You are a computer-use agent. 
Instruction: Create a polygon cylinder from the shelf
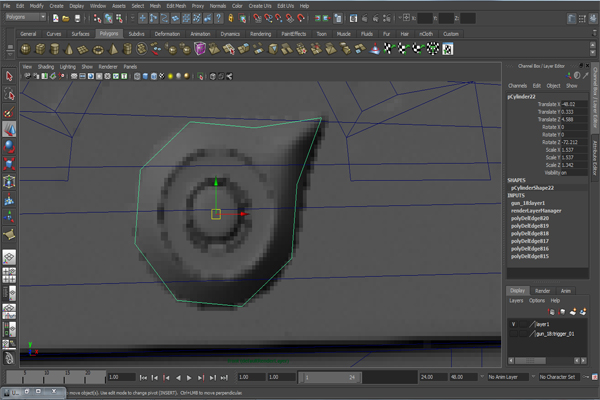[x=55, y=49]
